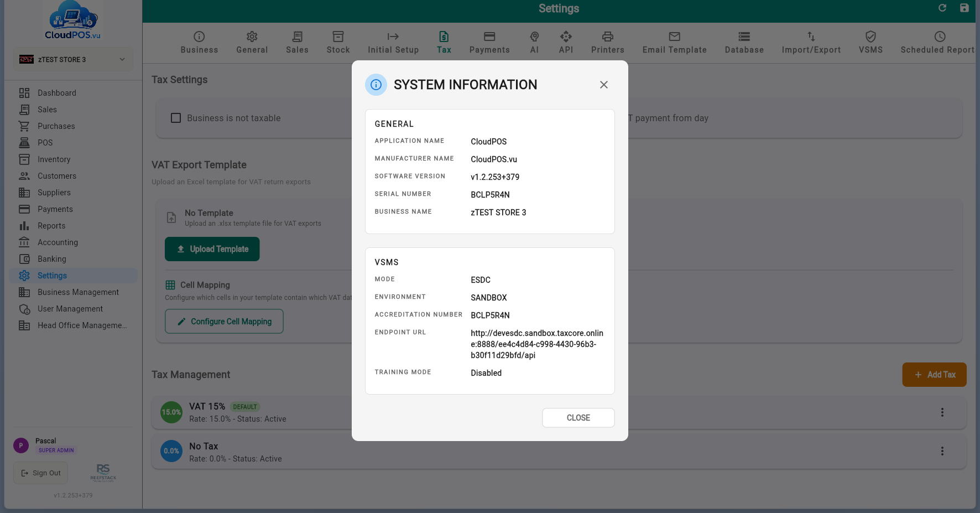Click the CLOSE button in dialog
Image resolution: width=980 pixels, height=513 pixels.
click(x=578, y=418)
